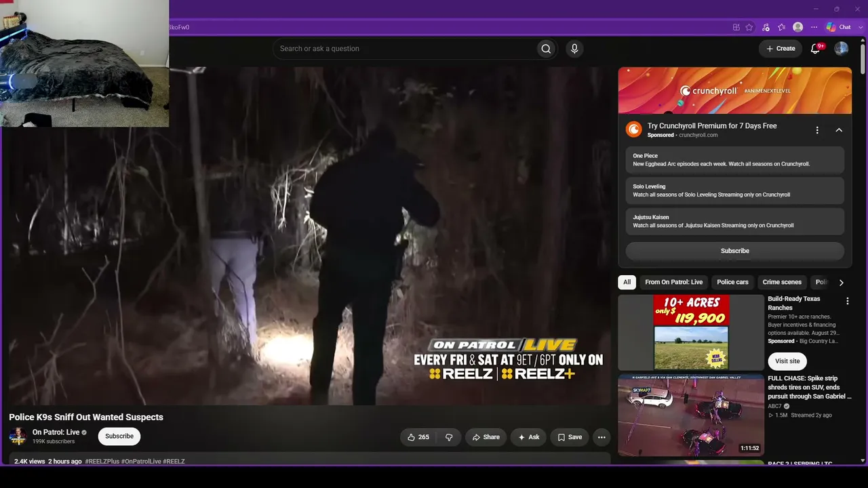Open the browser media control icon

coord(766,27)
